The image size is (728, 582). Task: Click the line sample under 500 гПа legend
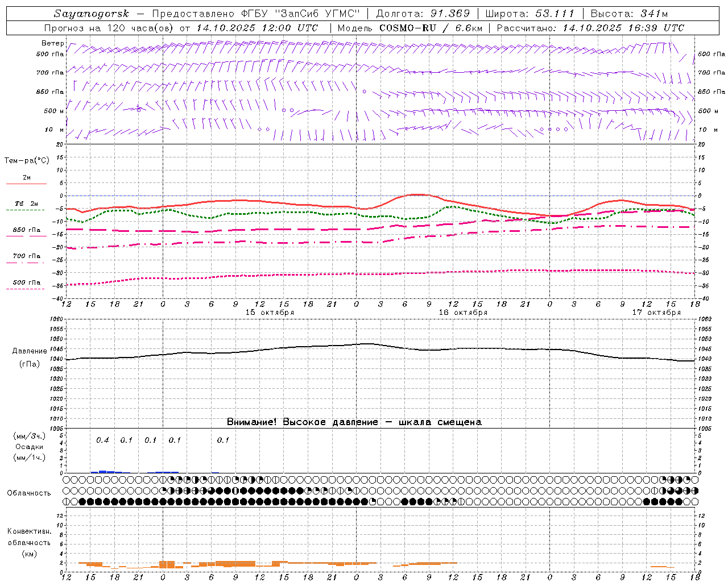[25, 289]
